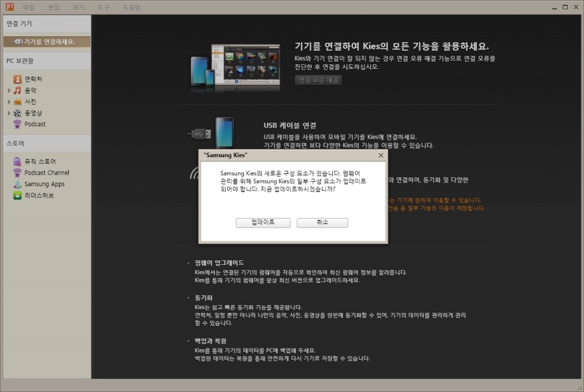Open 사진 library label
The width and height of the screenshot is (584, 392).
pyautogui.click(x=30, y=102)
